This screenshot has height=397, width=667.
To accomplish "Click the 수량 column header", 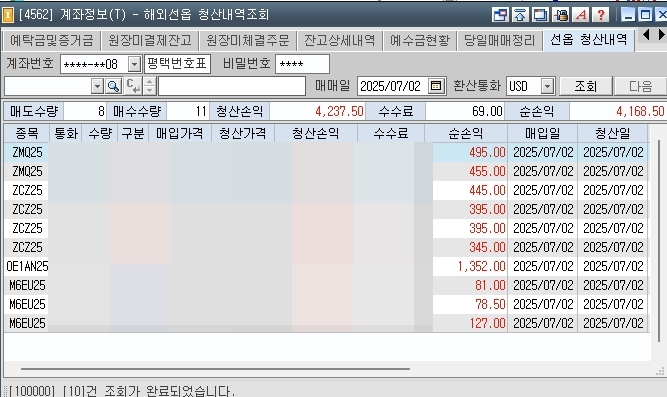I will [100, 133].
